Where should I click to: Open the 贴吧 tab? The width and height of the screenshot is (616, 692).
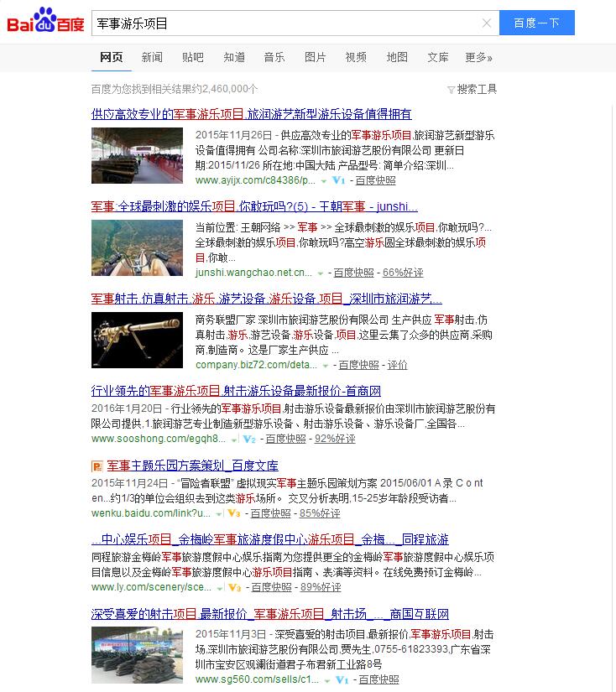tap(193, 57)
